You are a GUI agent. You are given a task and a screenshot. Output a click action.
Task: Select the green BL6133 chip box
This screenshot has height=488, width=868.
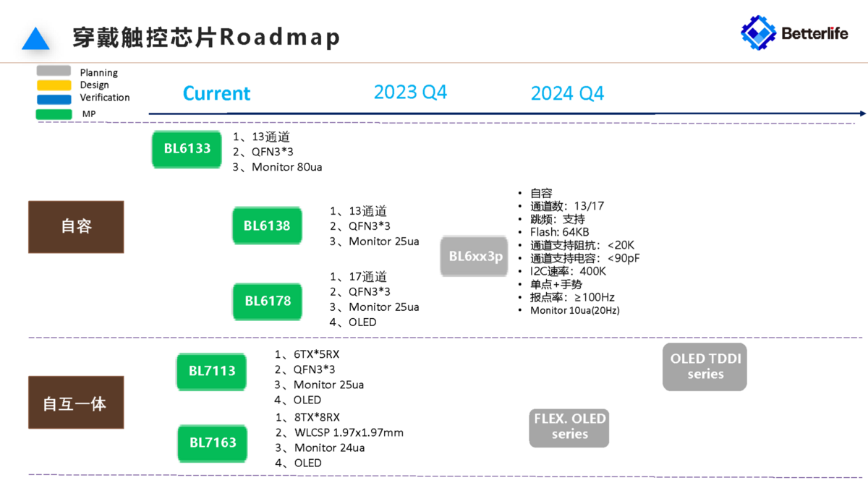(187, 149)
